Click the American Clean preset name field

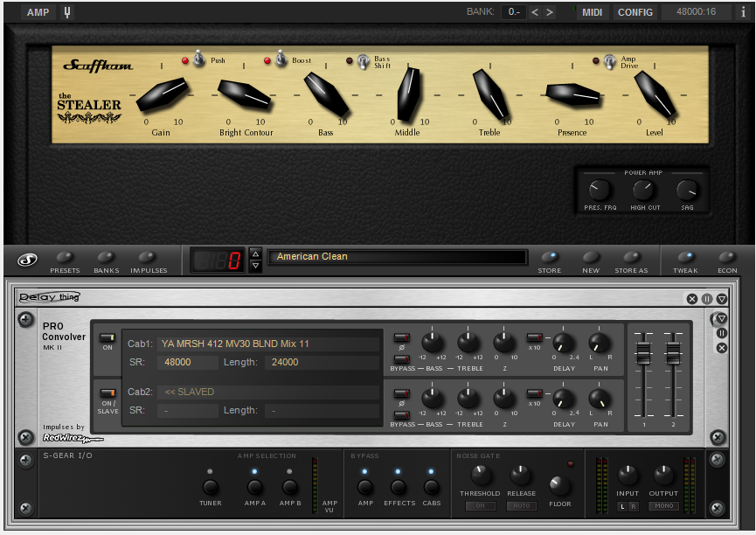(x=398, y=257)
